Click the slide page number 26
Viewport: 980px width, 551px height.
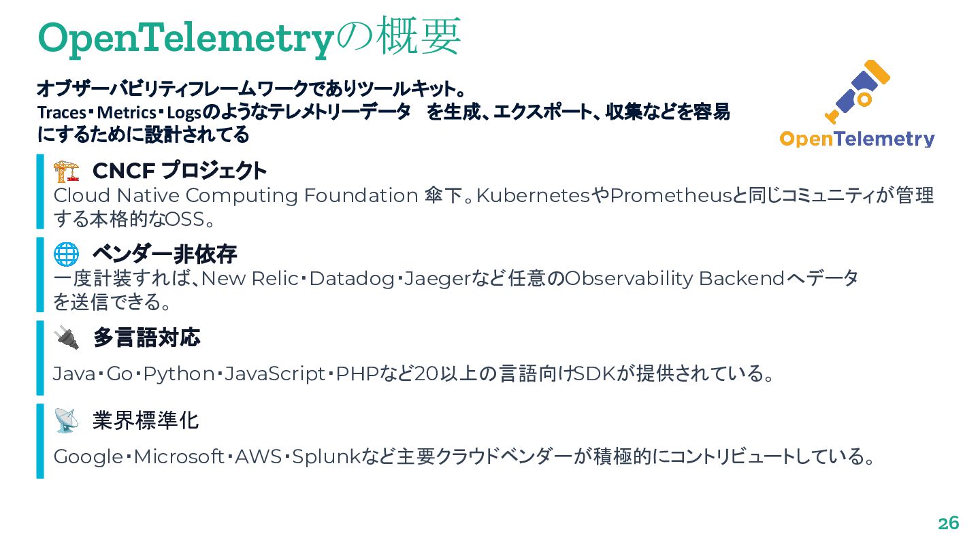click(949, 523)
